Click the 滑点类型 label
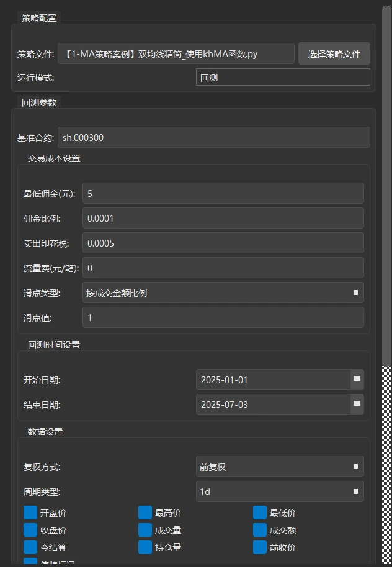Image resolution: width=392 pixels, height=567 pixels. (42, 293)
